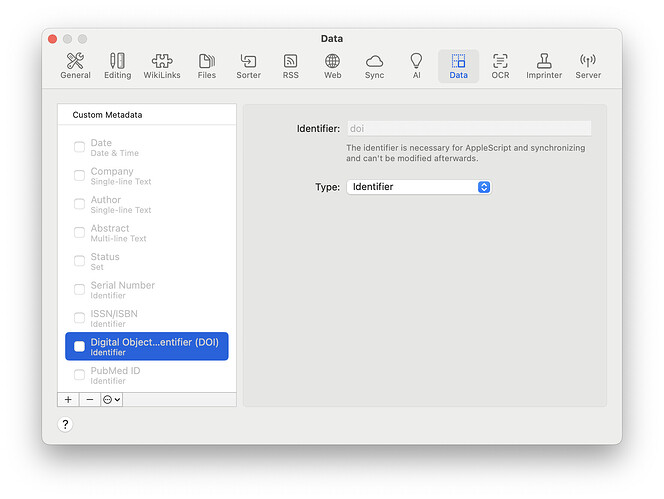Open the General preferences pane
The width and height of the screenshot is (664, 499).
pos(75,66)
